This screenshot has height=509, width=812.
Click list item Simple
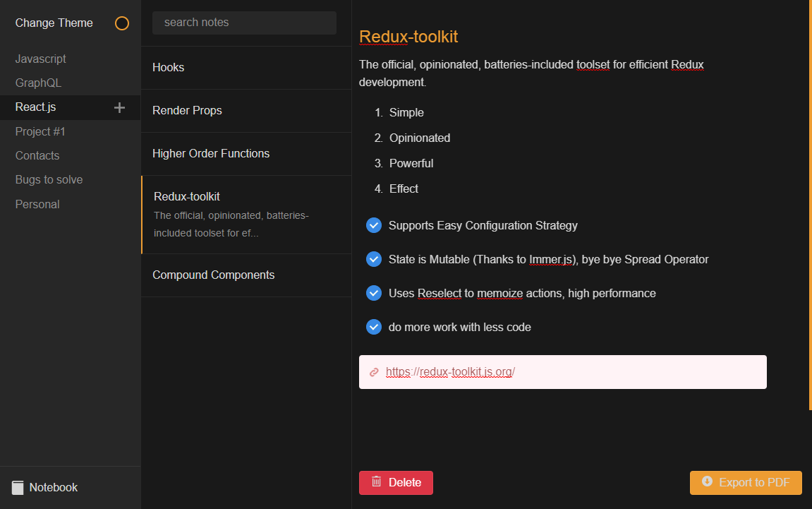pyautogui.click(x=406, y=112)
